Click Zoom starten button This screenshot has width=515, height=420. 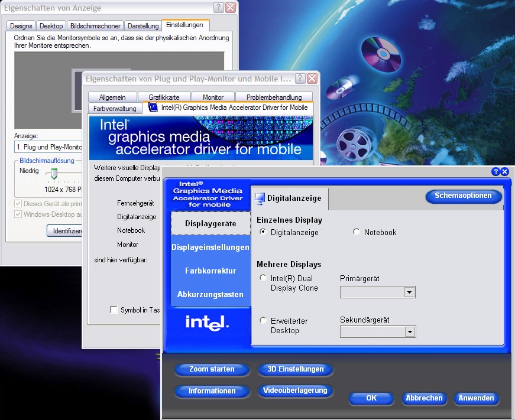(x=212, y=369)
